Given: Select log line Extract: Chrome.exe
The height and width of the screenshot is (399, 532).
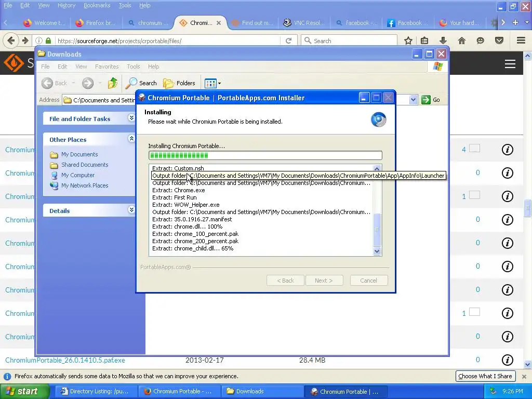Looking at the screenshot, I should [x=179, y=190].
